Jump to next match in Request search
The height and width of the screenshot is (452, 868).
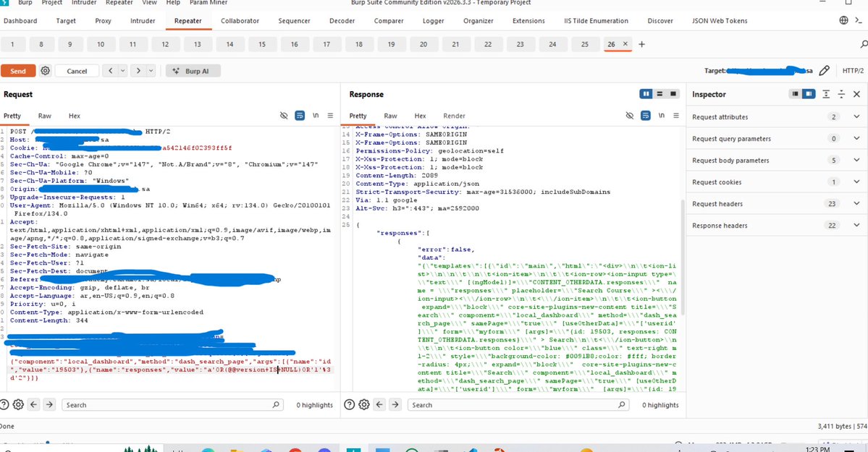[x=49, y=404]
